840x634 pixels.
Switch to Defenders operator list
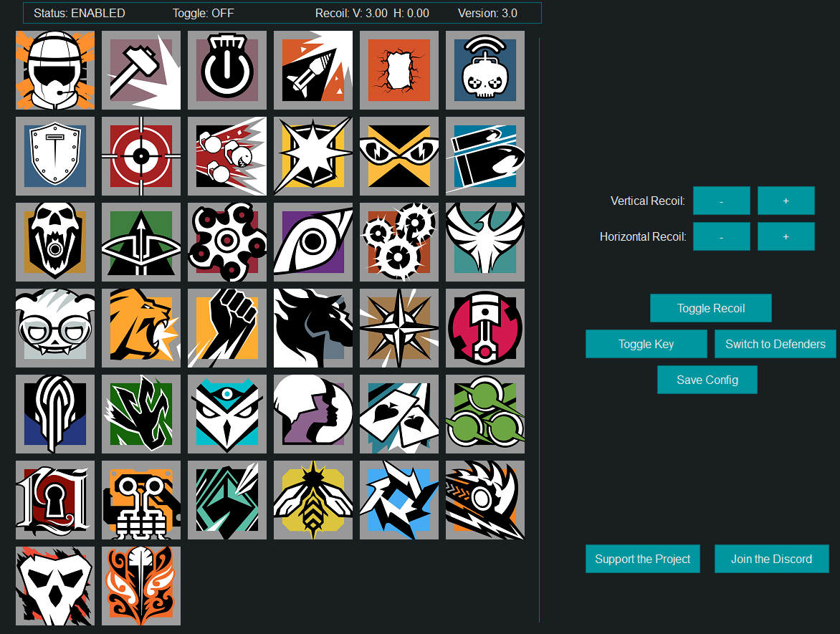click(x=775, y=344)
